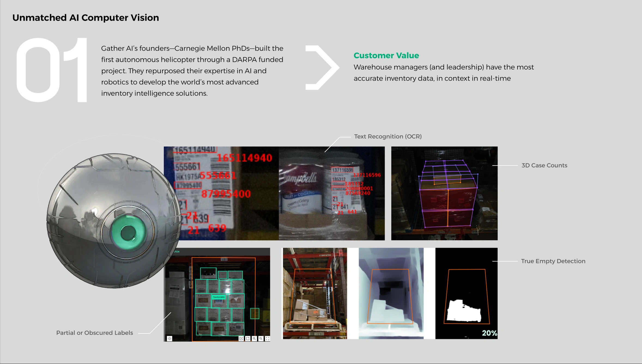Click the zoom in magnifier icon
This screenshot has width=642, height=364.
[x=254, y=338]
